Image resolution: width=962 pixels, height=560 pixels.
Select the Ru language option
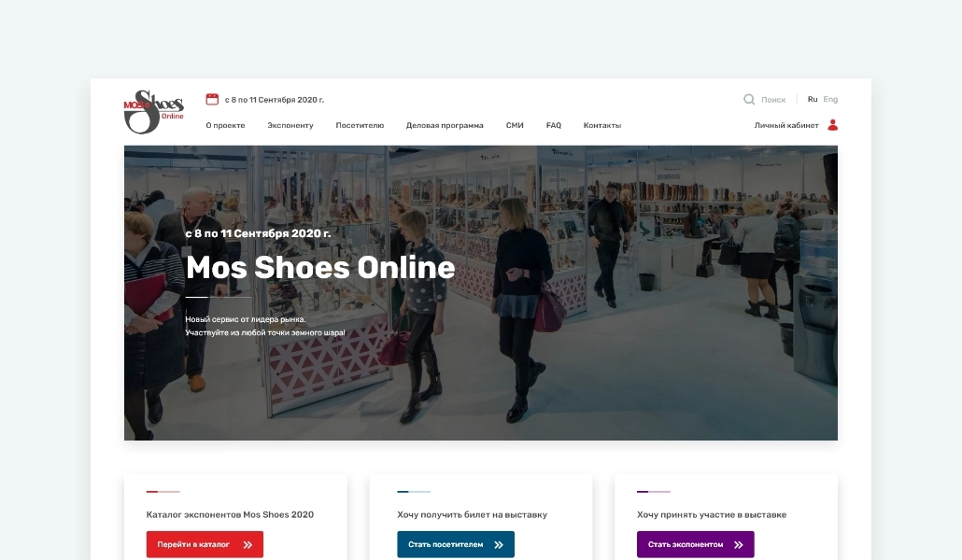click(813, 99)
